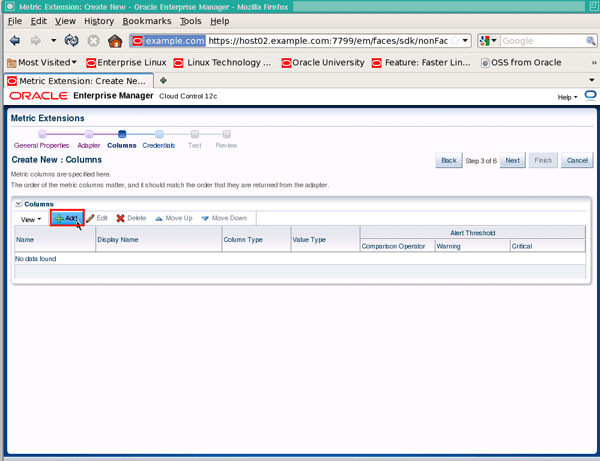The width and height of the screenshot is (600, 461).
Task: Click the Move Down arrow toolbar item
Action: 224,218
